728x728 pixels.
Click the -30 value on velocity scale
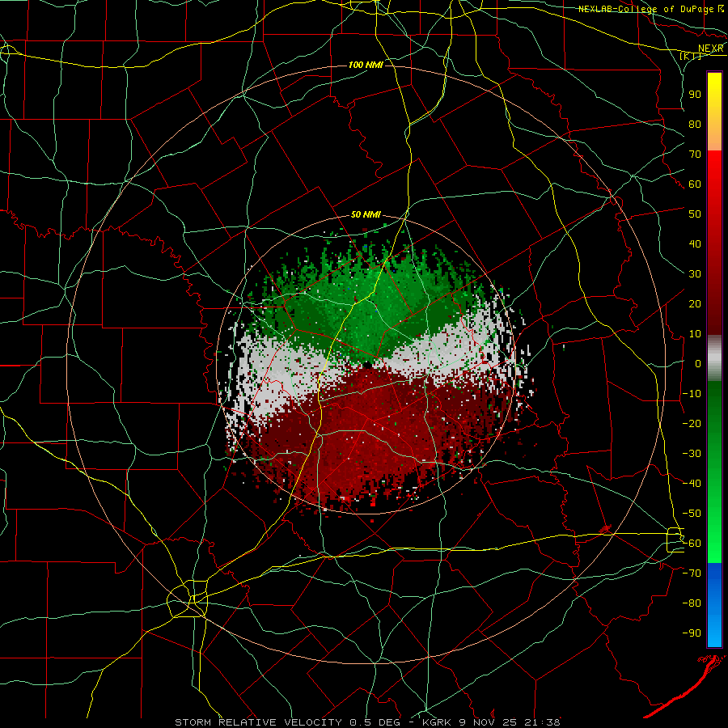[692, 454]
